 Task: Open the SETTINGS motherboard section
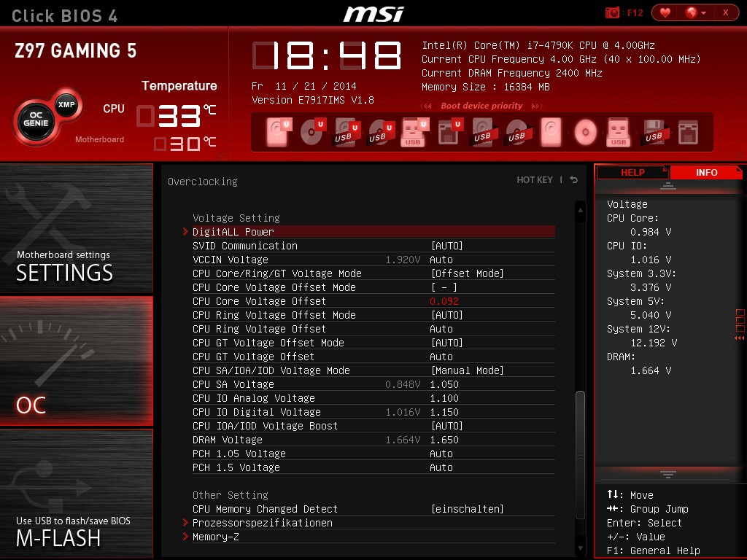76,227
